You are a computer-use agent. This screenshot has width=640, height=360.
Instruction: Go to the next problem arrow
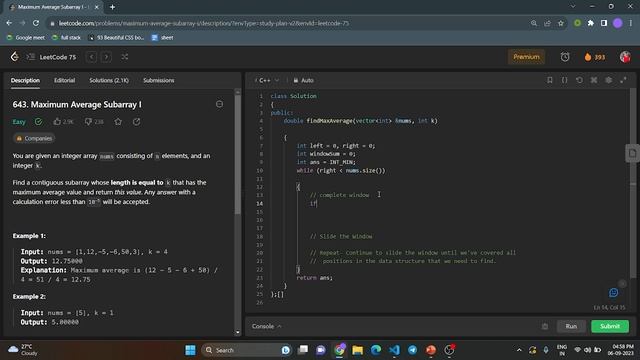(106, 57)
